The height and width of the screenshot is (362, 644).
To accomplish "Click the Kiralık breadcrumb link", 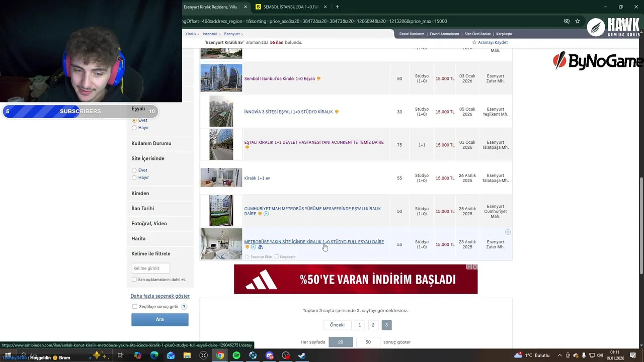I will pos(191,34).
